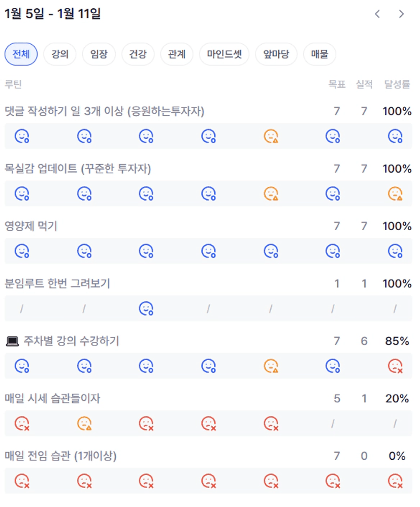Select the 매물 filter chip

[x=319, y=54]
